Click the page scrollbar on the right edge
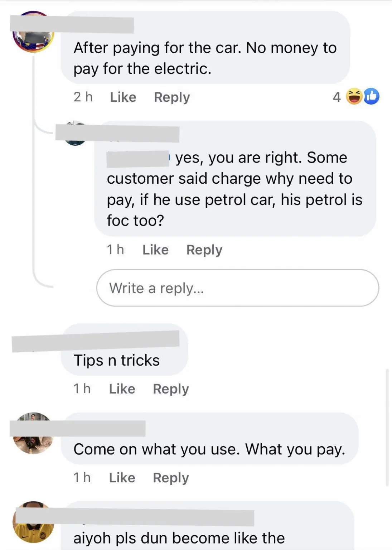Viewport: 392px width, 550px height. [x=387, y=427]
